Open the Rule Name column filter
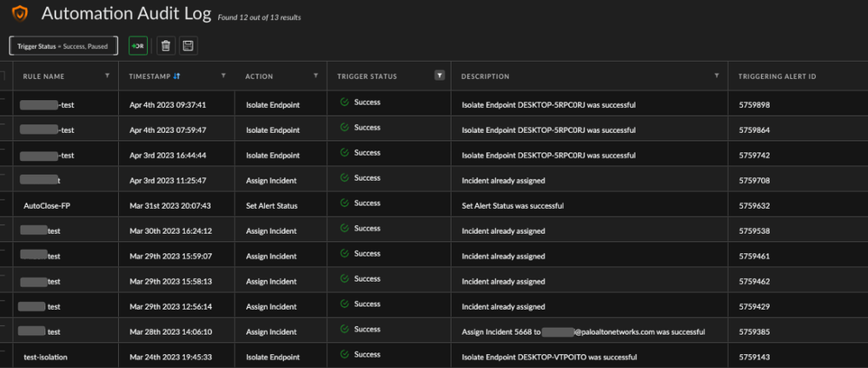Viewport: 868px width, 368px height. (108, 77)
